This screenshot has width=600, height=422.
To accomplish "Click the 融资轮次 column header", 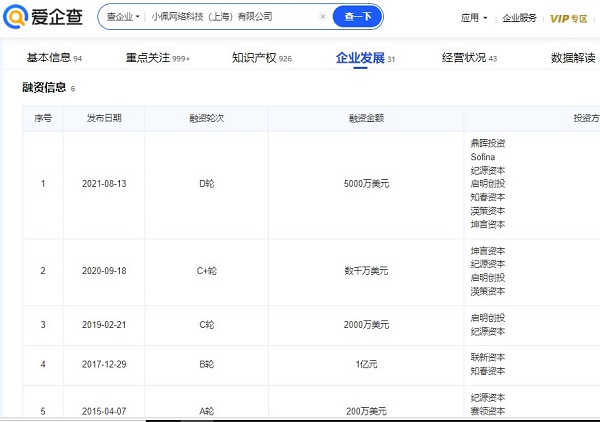I will coord(207,118).
